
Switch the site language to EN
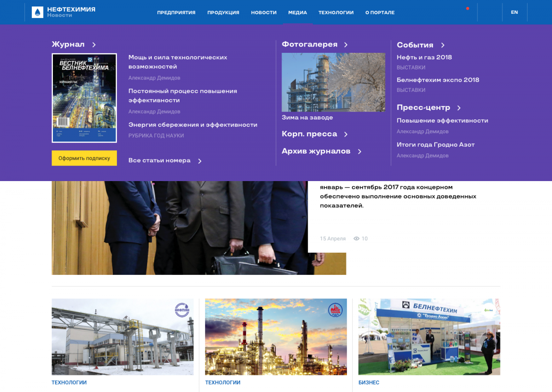coord(514,12)
